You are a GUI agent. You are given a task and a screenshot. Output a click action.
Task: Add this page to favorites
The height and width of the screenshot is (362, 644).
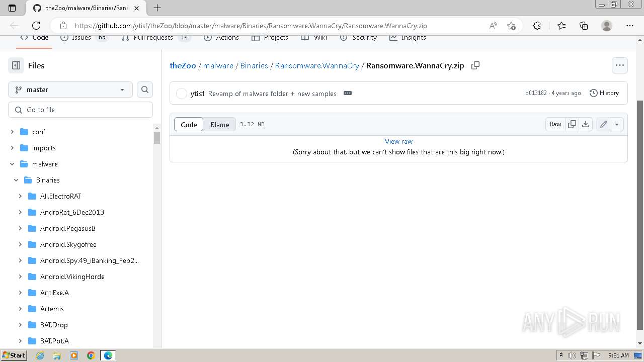coord(511,26)
